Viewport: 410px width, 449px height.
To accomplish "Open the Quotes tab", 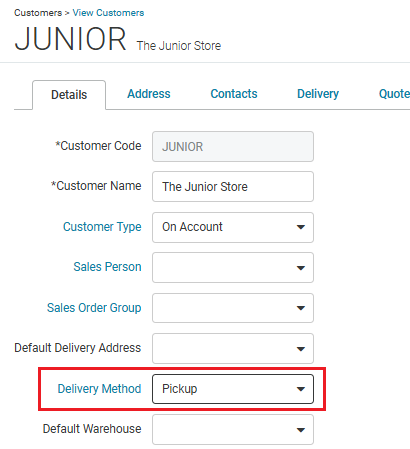I will (x=394, y=94).
